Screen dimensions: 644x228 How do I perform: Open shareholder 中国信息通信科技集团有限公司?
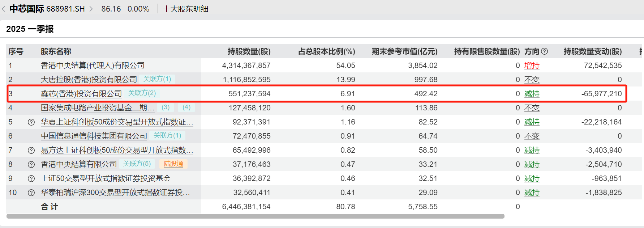pyautogui.click(x=94, y=136)
